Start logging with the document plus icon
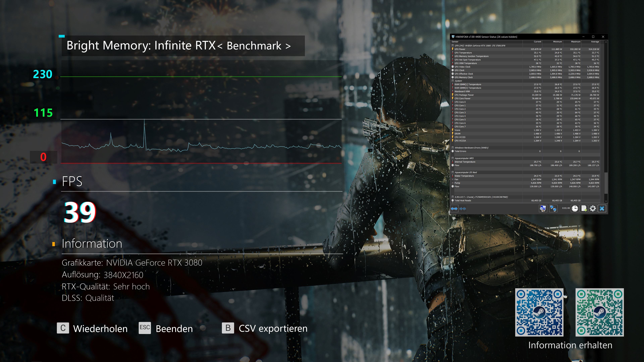Viewport: 644px width, 362px height. tap(584, 208)
